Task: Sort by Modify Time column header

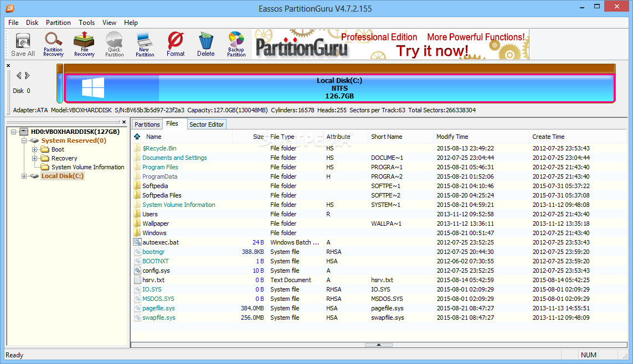Action: [481, 137]
